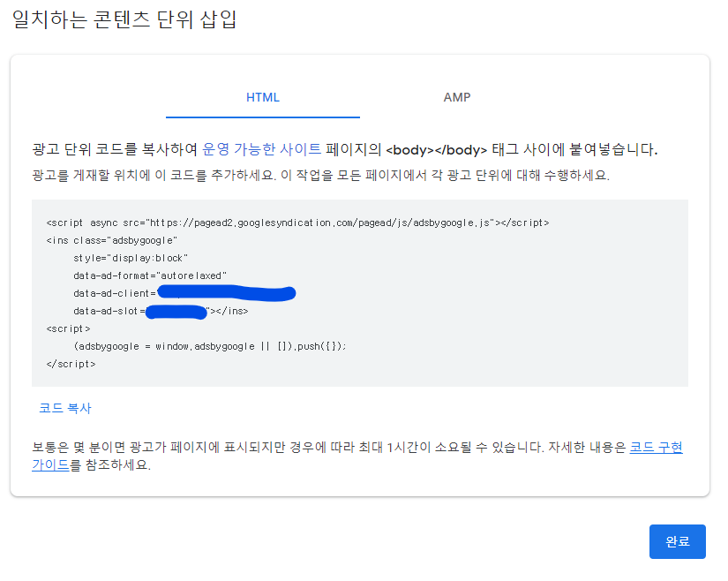Click the 완료 button
Image resolution: width=728 pixels, height=581 pixels.
(x=678, y=541)
